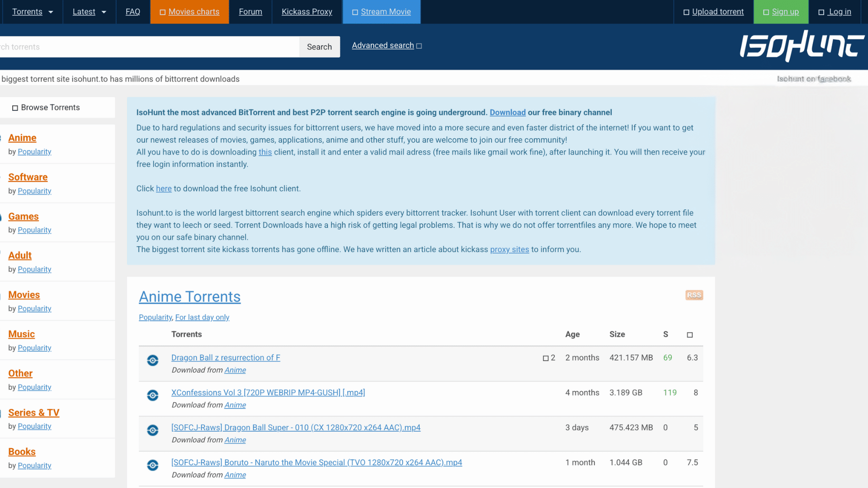Open the Music category
Viewport: 868px width, 488px height.
(21, 334)
